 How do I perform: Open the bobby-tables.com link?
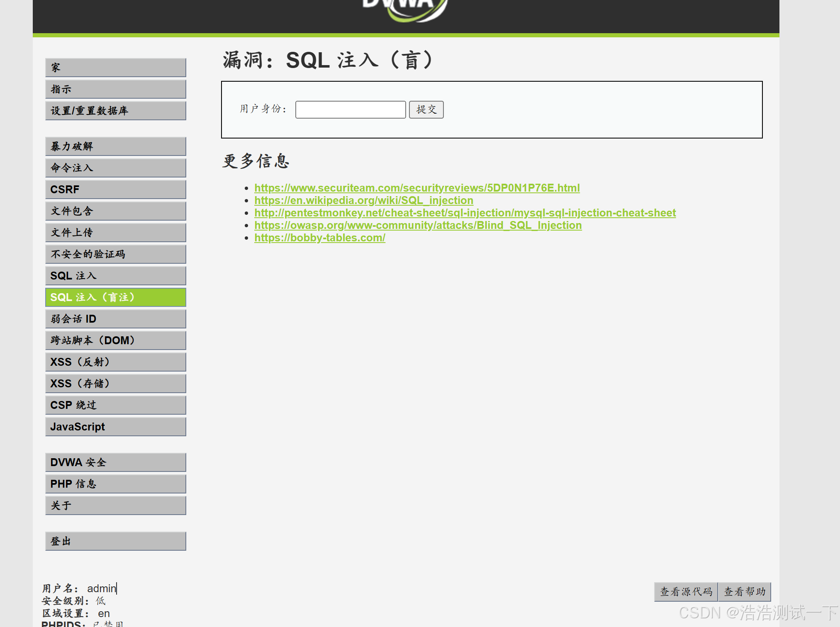(319, 238)
